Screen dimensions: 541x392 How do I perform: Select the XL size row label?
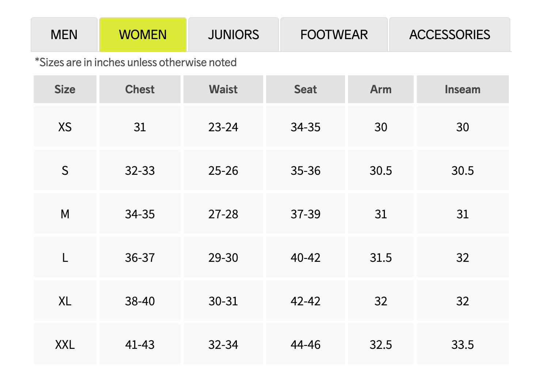click(65, 301)
